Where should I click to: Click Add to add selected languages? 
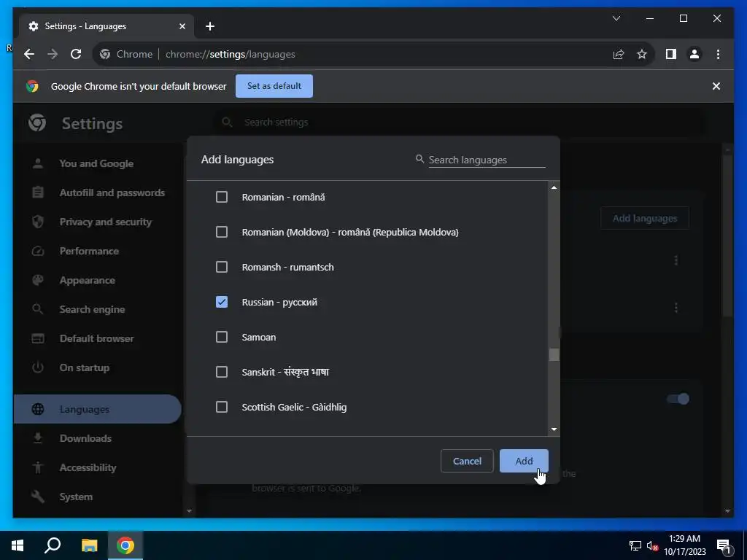pos(524,461)
